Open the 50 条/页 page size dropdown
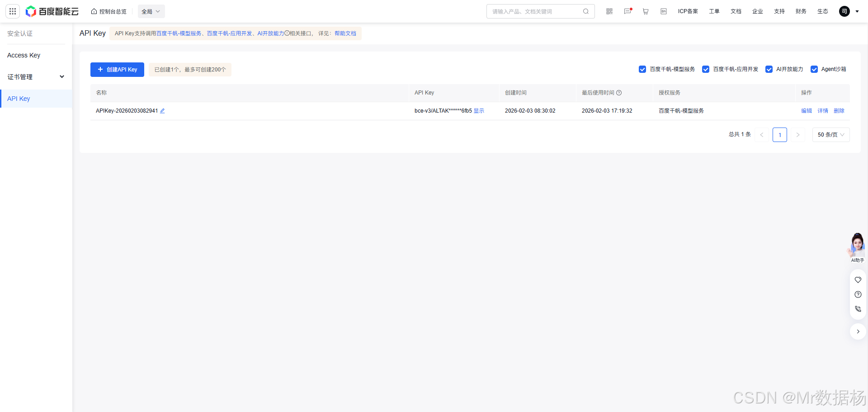This screenshot has height=412, width=868. (x=831, y=135)
